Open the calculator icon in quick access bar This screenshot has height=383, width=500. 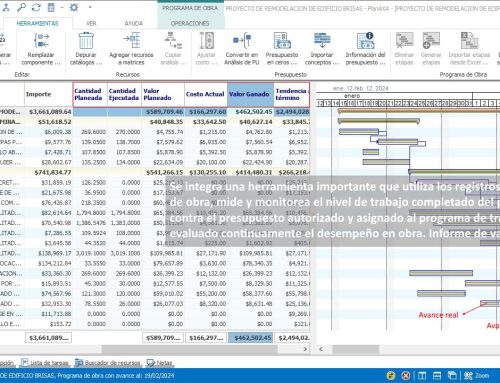(51, 7)
